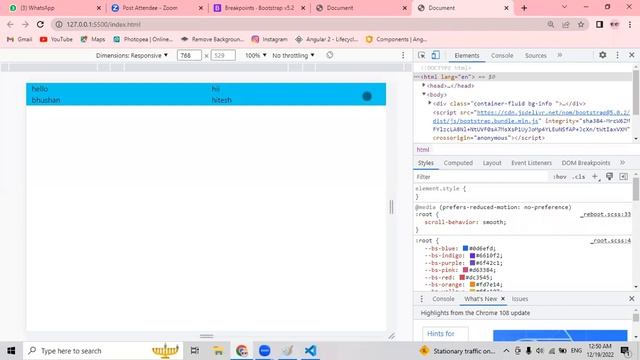This screenshot has width=640, height=360.
Task: Open the 100% zoom dropdown
Action: (256, 55)
